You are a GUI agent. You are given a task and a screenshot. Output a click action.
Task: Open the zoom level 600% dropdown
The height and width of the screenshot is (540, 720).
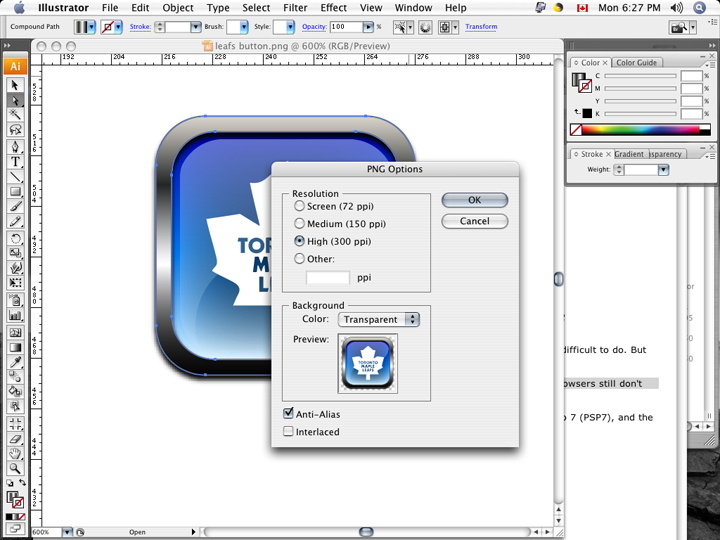coord(67,532)
